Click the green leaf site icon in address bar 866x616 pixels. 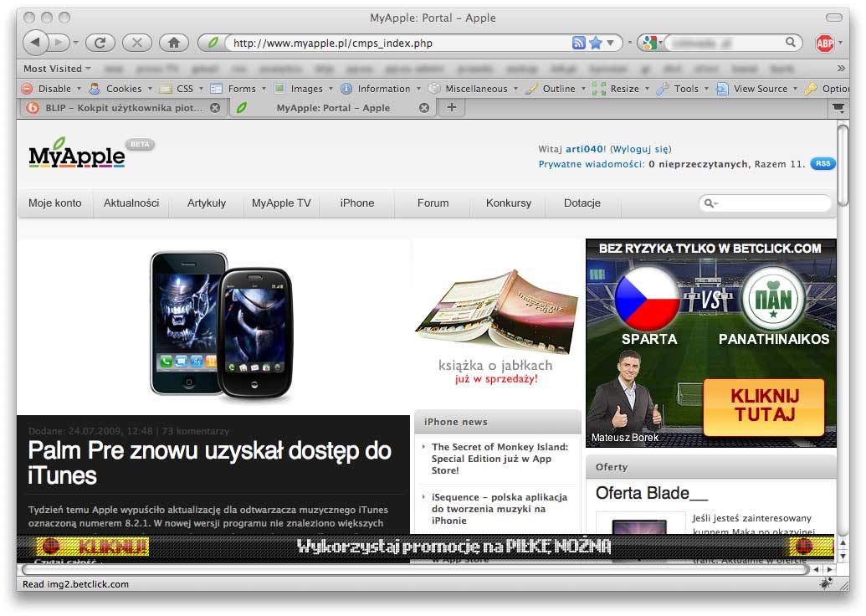click(213, 43)
